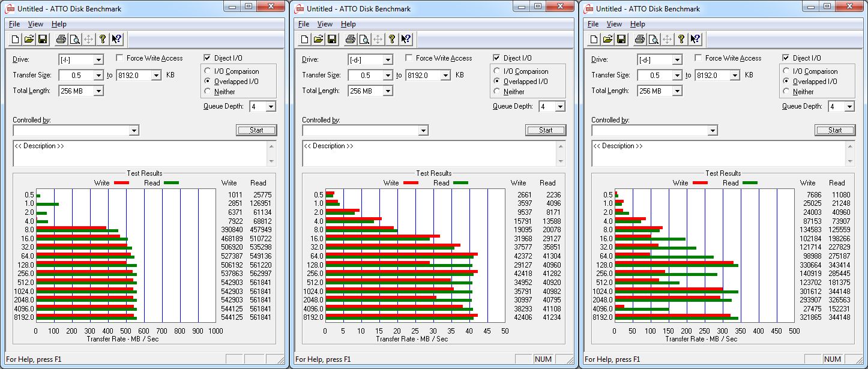Open Drive [-f-] dropdown in left window
This screenshot has height=369, width=868.
click(98, 60)
